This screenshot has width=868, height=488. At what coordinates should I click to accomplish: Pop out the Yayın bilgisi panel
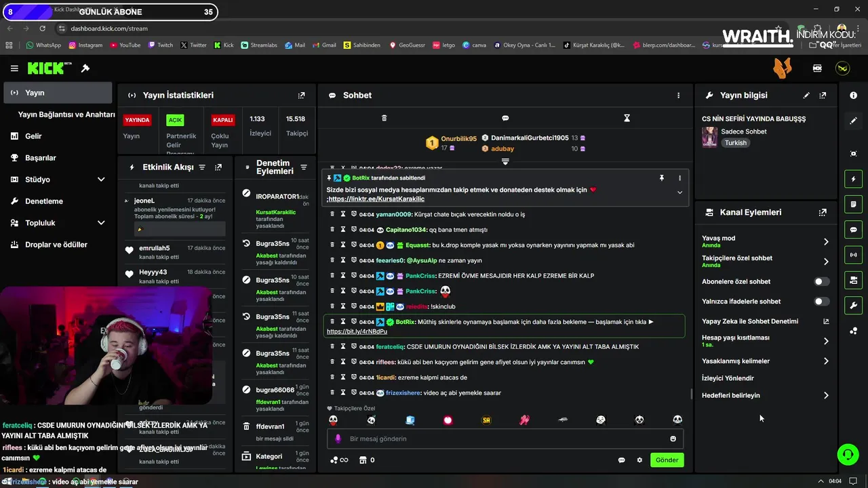point(823,96)
